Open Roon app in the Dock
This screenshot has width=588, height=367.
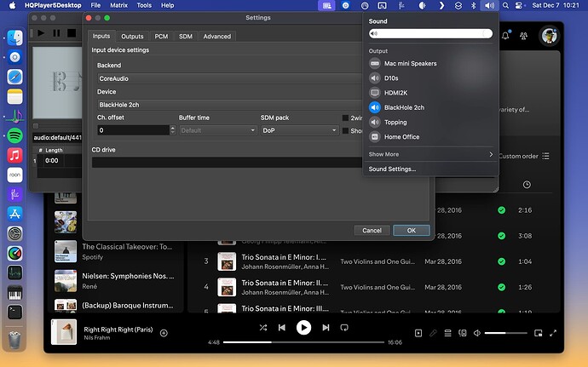point(15,175)
